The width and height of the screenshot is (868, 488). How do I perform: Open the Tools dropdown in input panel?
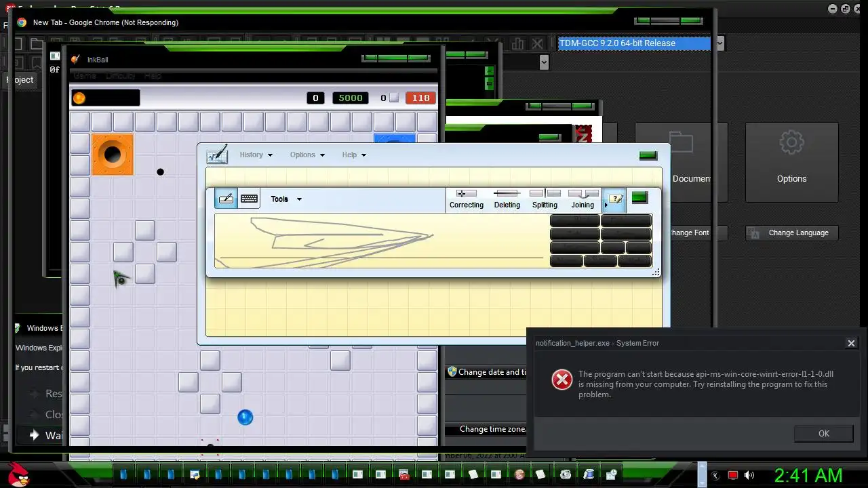285,199
